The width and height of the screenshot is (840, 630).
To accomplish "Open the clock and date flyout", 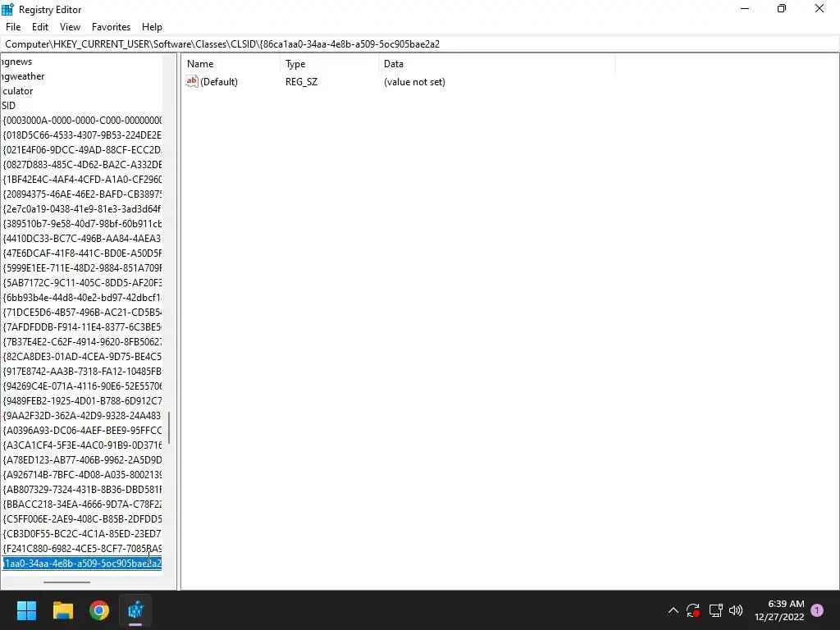I will click(x=779, y=610).
